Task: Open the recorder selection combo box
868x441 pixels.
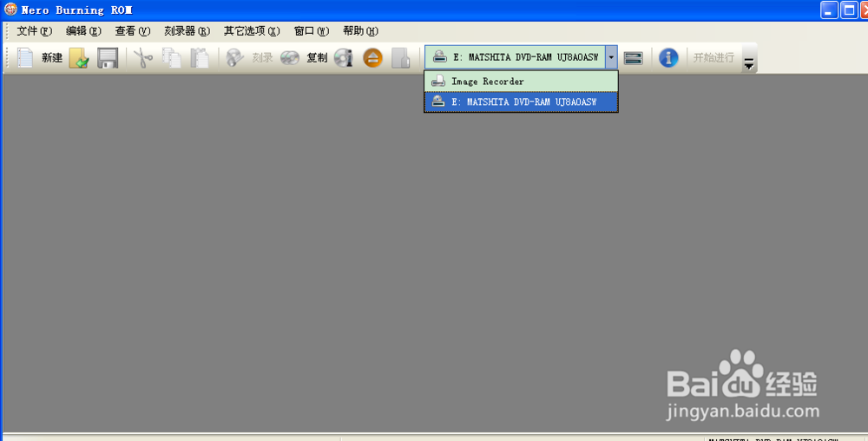Action: tap(521, 57)
